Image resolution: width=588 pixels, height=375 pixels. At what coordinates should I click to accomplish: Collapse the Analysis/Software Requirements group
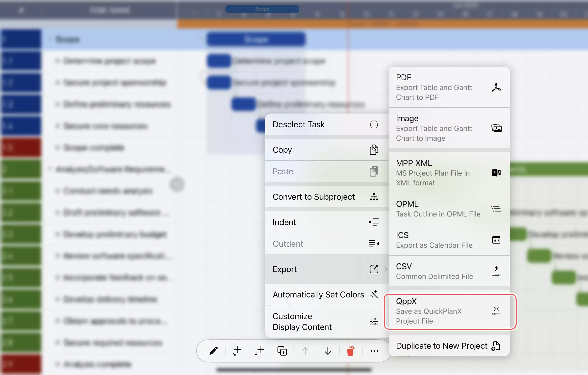click(x=50, y=169)
